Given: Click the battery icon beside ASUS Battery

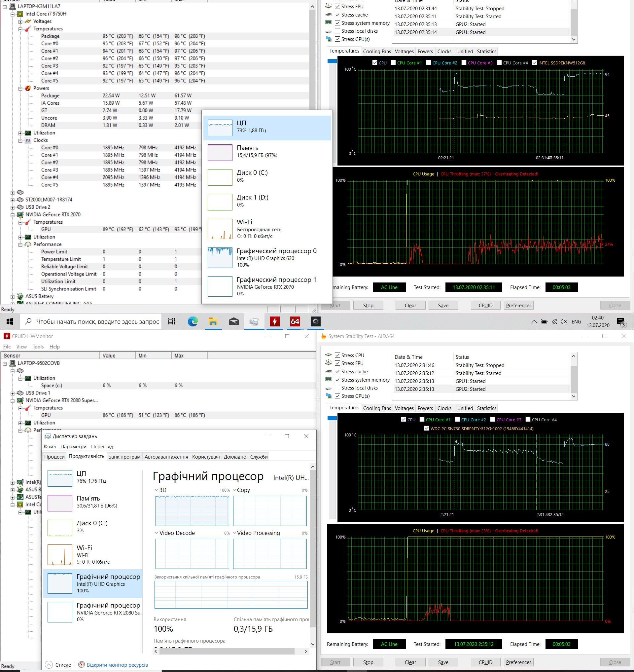Looking at the screenshot, I should 20,296.
